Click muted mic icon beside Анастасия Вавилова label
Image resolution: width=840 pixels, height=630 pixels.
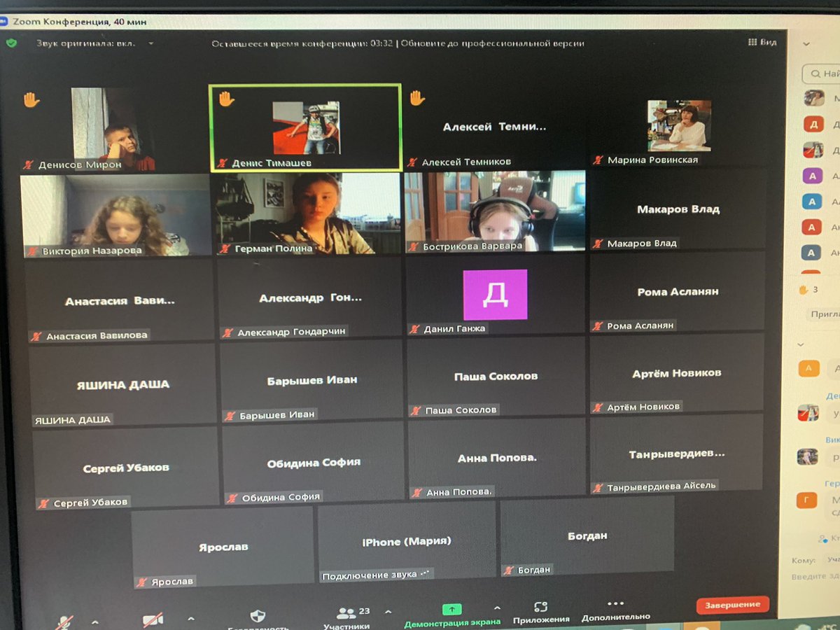[36, 336]
